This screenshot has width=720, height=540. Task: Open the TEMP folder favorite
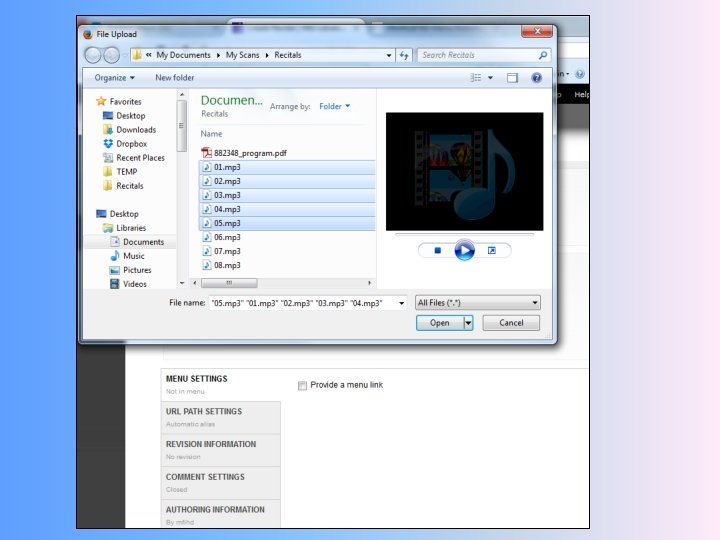[x=120, y=172]
